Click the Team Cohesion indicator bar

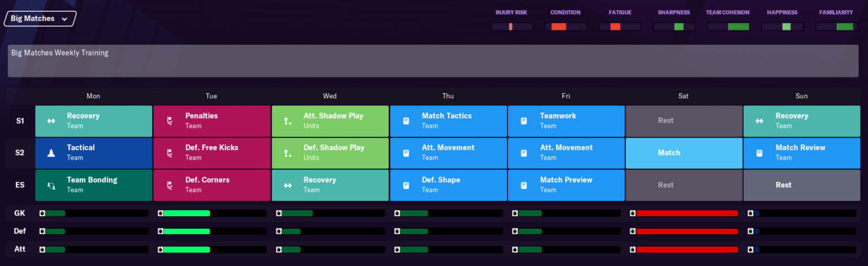(x=728, y=27)
